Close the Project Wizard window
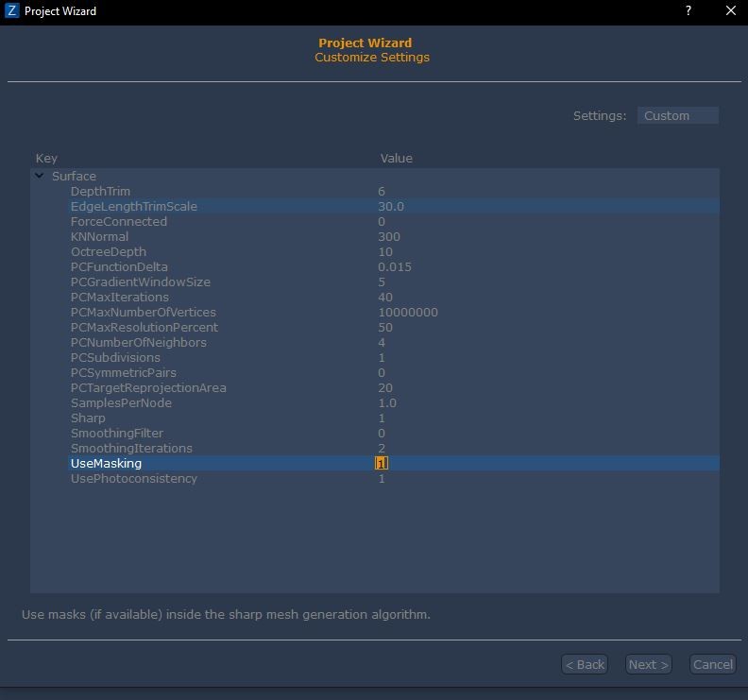The image size is (748, 700). [x=730, y=11]
